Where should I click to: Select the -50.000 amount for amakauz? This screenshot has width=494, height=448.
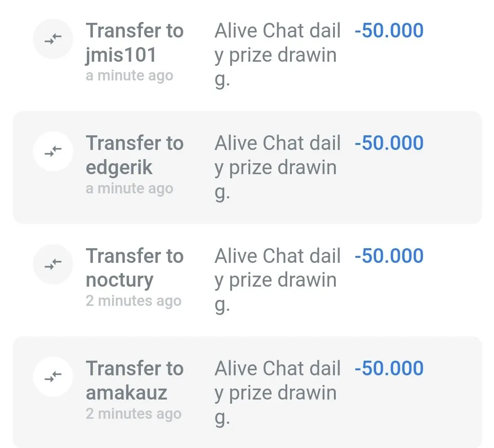(389, 368)
